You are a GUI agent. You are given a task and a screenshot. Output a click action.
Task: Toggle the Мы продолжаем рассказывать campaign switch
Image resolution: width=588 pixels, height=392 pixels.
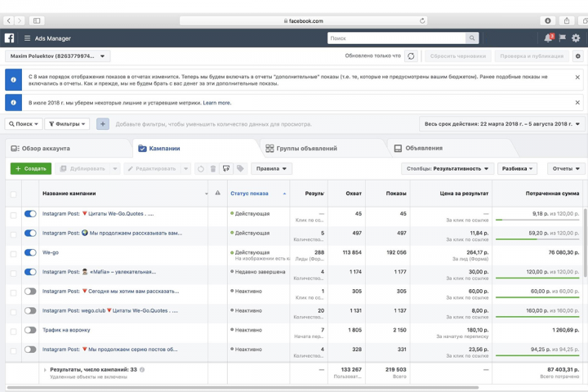[30, 233]
